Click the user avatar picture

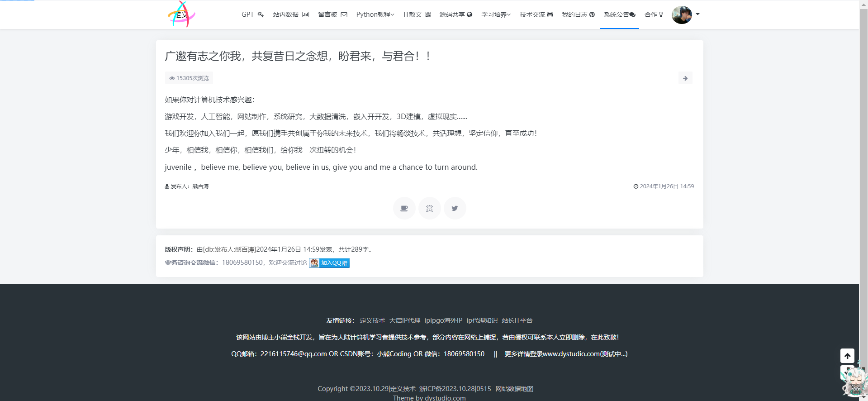(682, 14)
